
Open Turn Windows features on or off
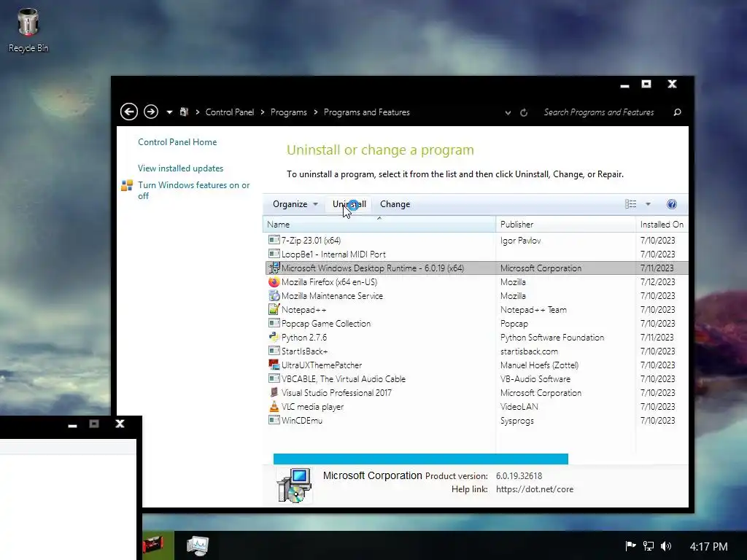point(194,190)
